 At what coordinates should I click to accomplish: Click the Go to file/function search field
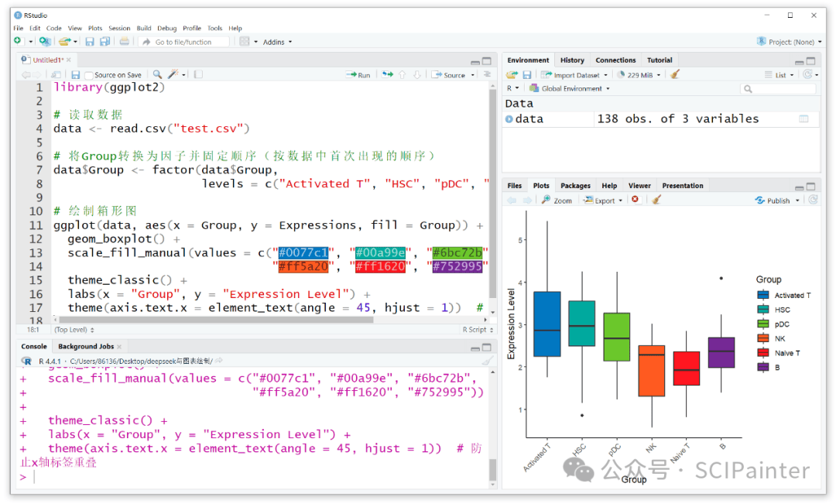tap(186, 42)
